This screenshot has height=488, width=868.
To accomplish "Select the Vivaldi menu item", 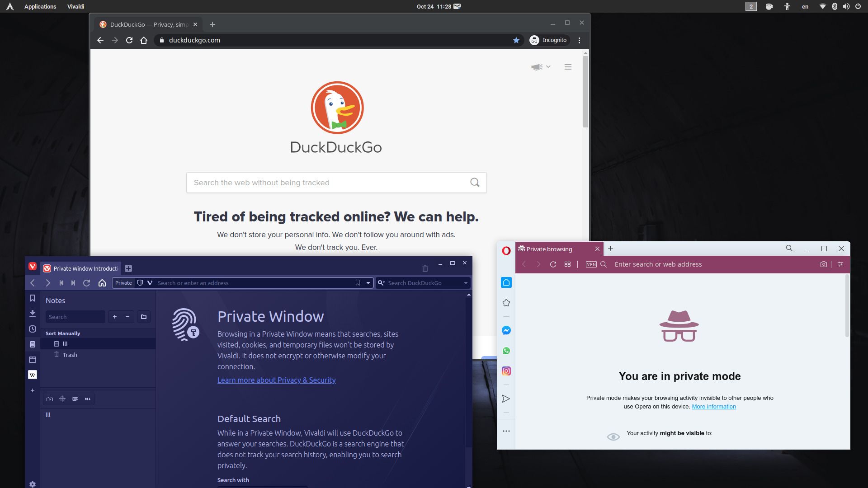I will pyautogui.click(x=75, y=7).
